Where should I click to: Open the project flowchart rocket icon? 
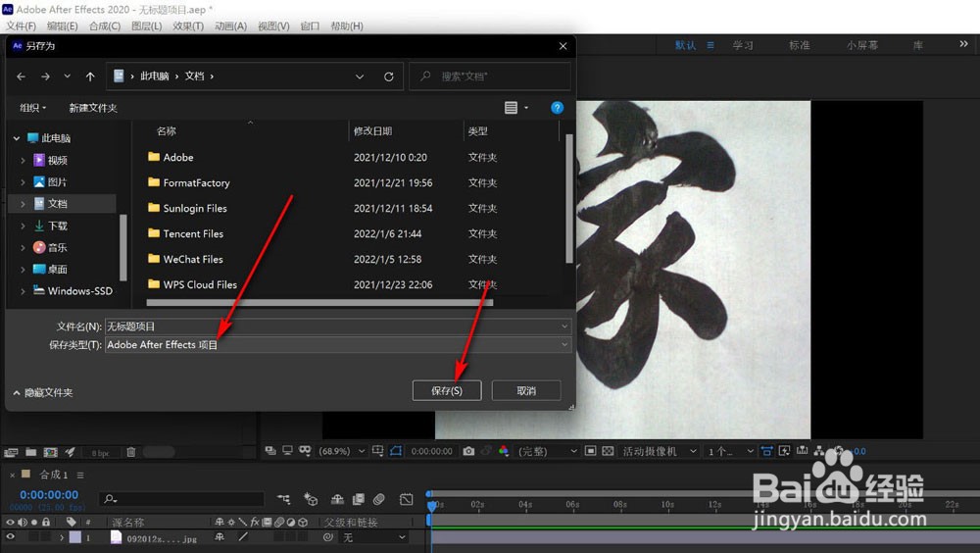click(x=70, y=452)
